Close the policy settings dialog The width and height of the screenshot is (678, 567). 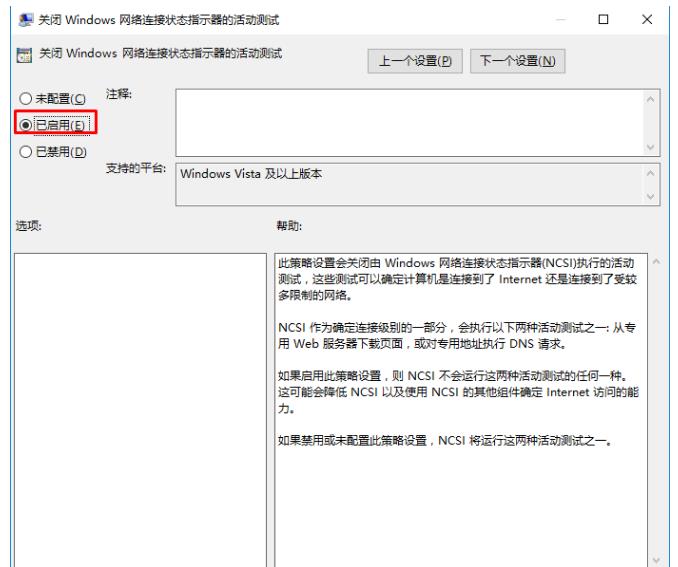coord(647,19)
